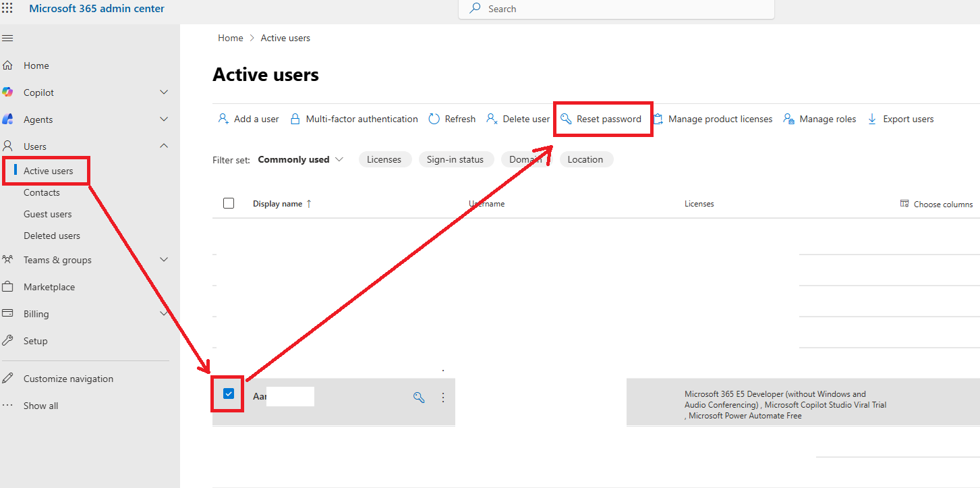Open the Commonly used filter set dropdown
980x488 pixels.
coord(301,160)
